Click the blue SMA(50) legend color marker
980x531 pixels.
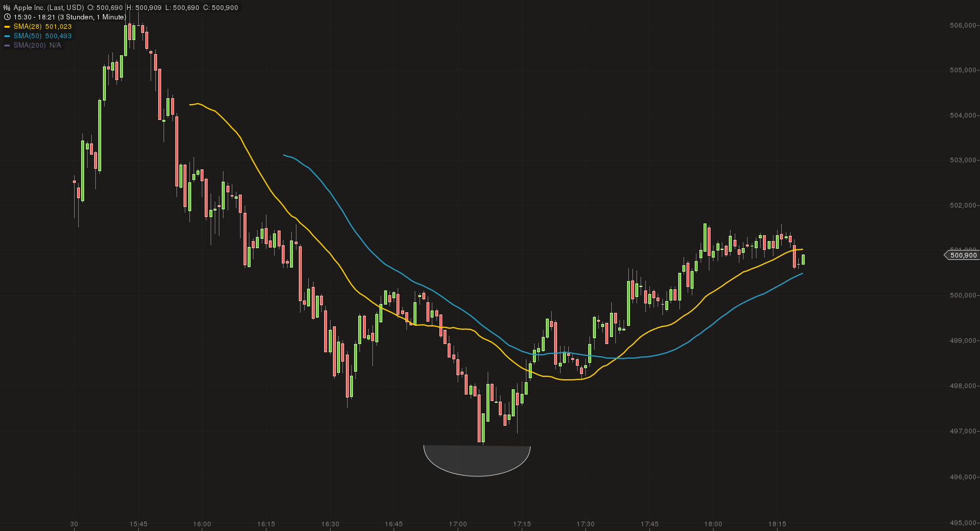point(7,36)
